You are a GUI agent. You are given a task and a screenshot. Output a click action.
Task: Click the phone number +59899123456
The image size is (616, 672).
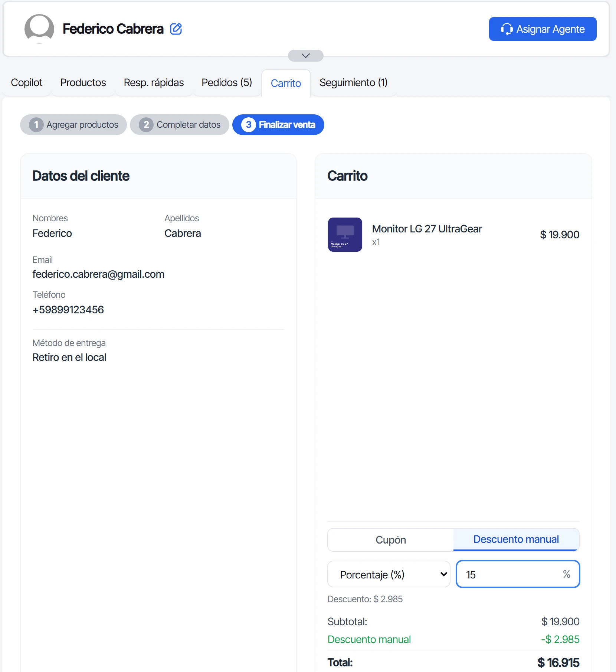[x=68, y=310]
